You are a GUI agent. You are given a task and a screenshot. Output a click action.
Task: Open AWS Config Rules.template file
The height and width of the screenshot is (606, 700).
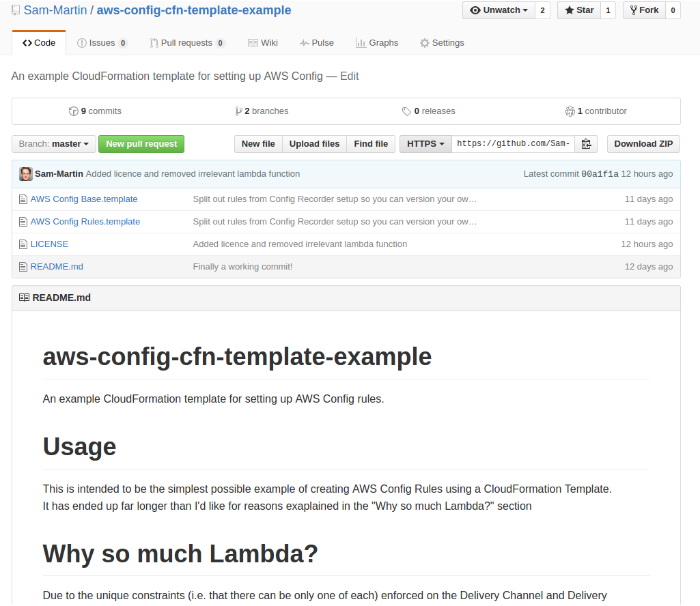[x=85, y=222]
